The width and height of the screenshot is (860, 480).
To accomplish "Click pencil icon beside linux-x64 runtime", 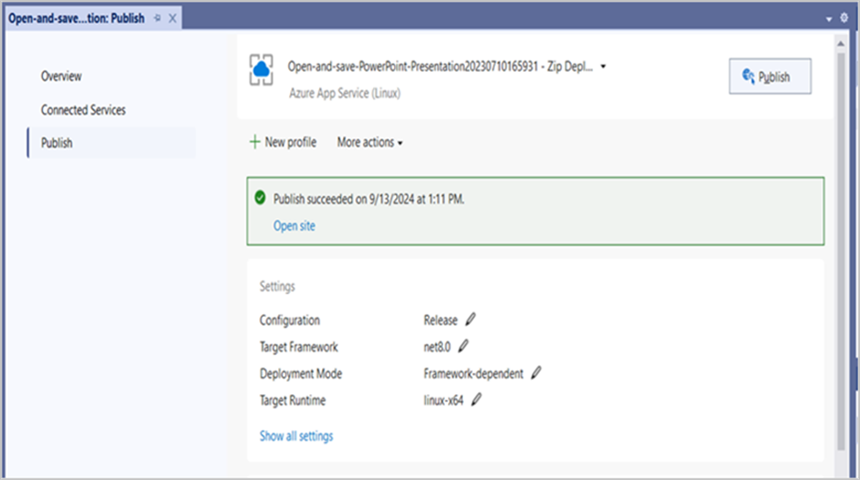I will pos(476,400).
